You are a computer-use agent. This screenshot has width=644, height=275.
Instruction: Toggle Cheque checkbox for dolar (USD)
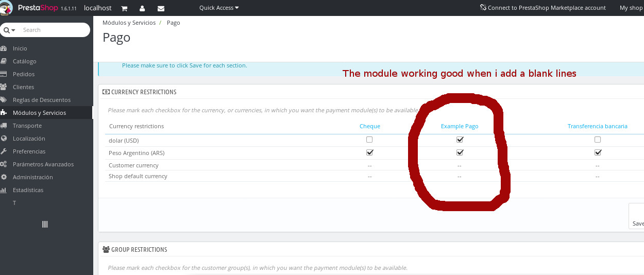pos(369,140)
